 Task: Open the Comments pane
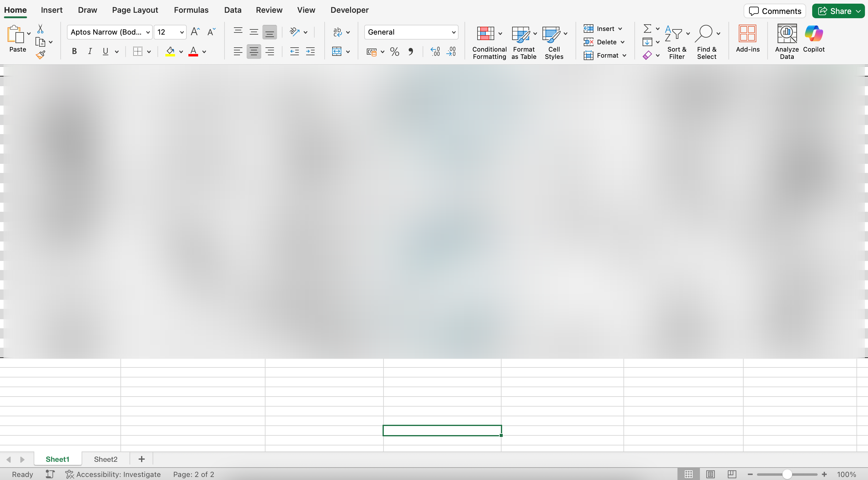coord(774,11)
